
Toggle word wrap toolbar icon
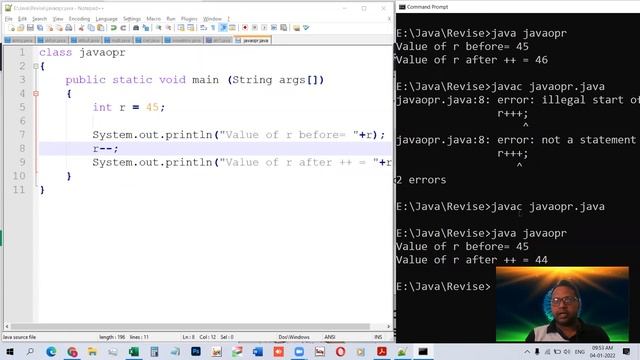click(203, 28)
